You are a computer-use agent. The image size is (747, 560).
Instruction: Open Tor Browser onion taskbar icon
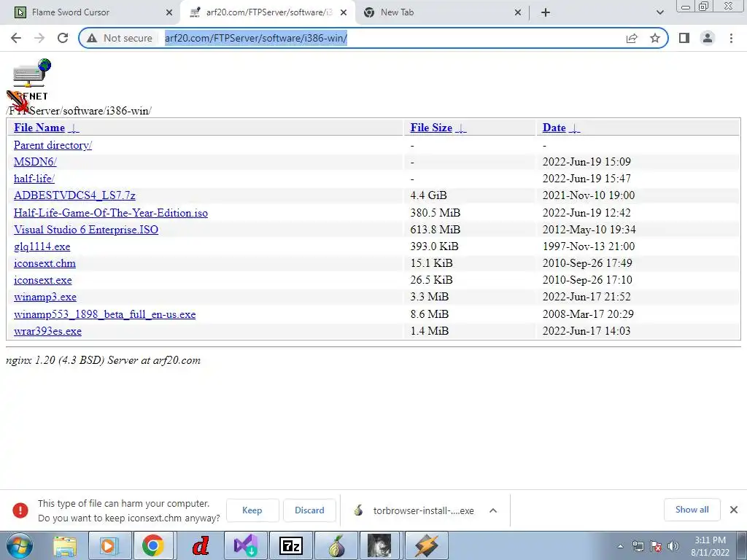336,545
